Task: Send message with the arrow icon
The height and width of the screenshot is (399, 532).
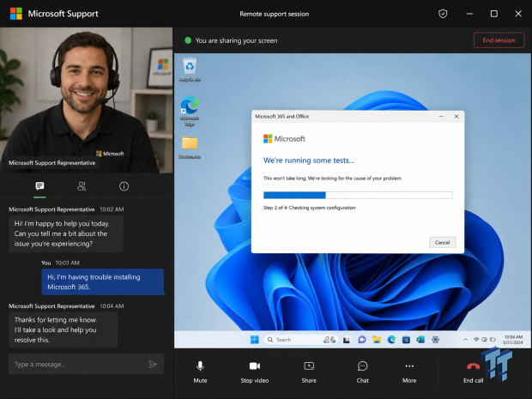Action: tap(153, 364)
